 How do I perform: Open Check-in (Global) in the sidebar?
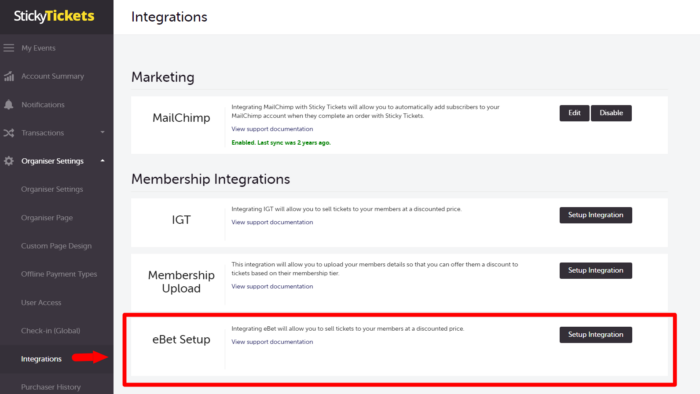(50, 331)
